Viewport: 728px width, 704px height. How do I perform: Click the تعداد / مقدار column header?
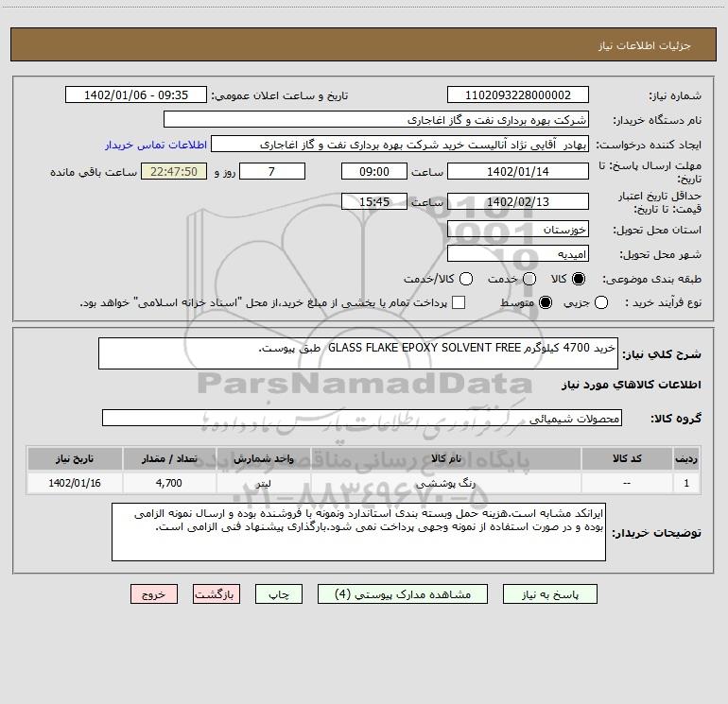(169, 458)
